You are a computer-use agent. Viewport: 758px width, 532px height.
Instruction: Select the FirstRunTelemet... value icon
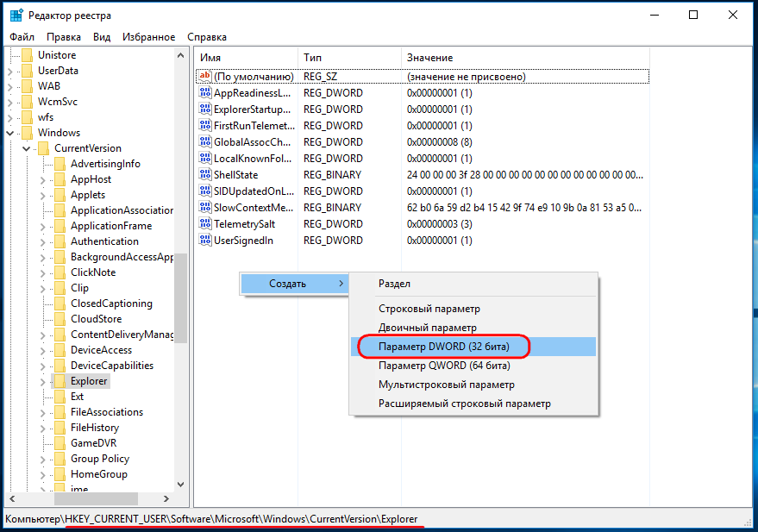(x=205, y=126)
